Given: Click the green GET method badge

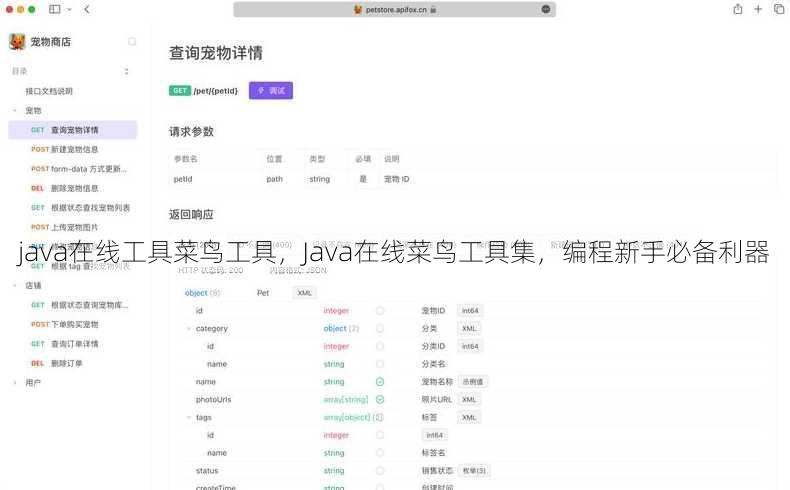Looking at the screenshot, I should pyautogui.click(x=179, y=91).
